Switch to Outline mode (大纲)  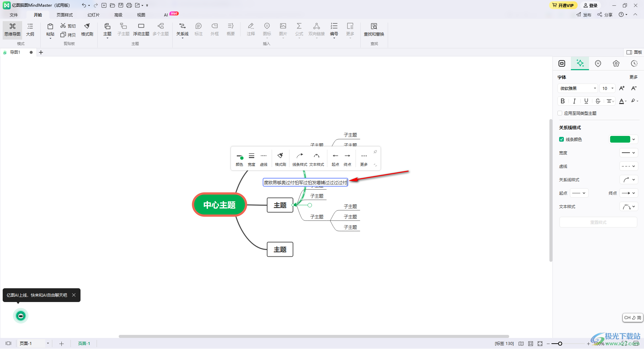30,30
